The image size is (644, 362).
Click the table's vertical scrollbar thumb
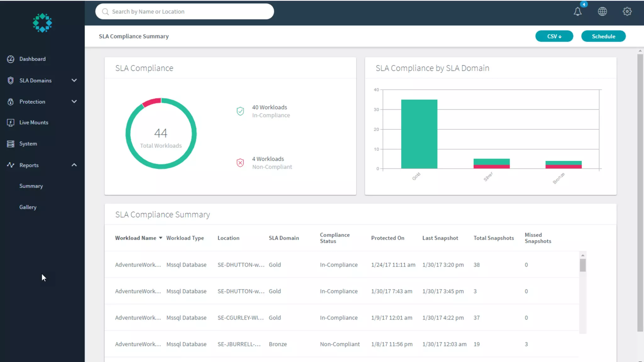tap(583, 265)
